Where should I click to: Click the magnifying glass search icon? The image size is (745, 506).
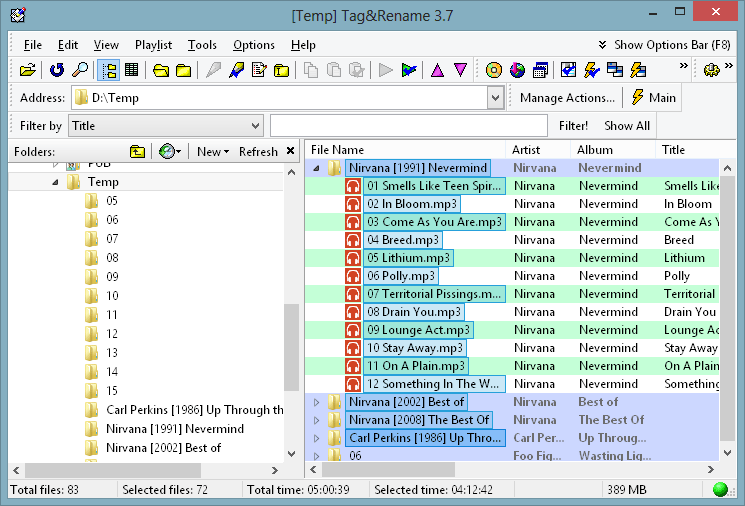click(x=80, y=70)
